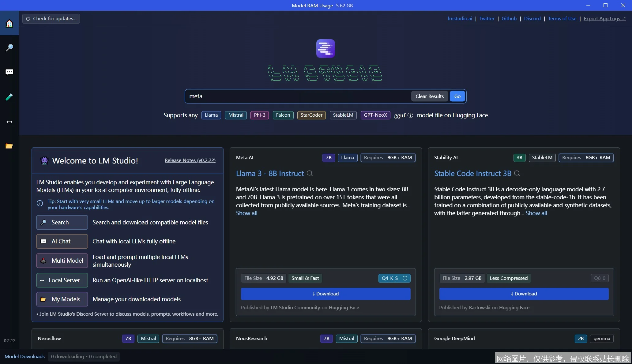Click the NousResearch card header
The height and width of the screenshot is (364, 632).
tap(252, 339)
